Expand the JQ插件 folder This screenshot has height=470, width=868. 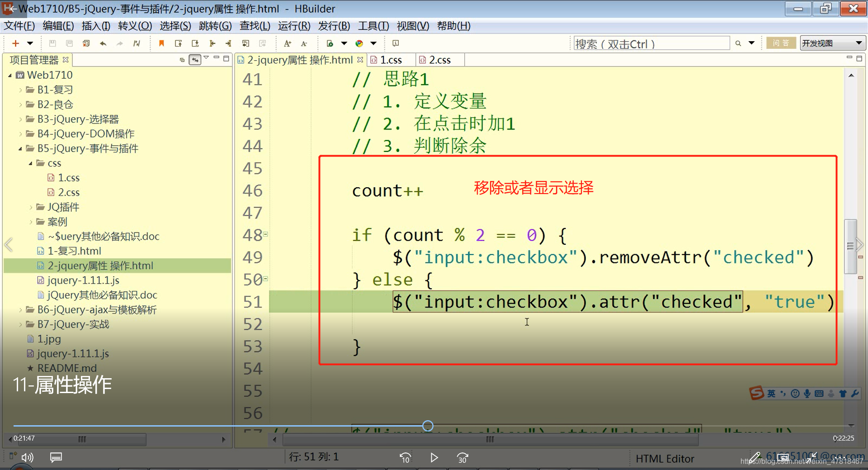(31, 207)
